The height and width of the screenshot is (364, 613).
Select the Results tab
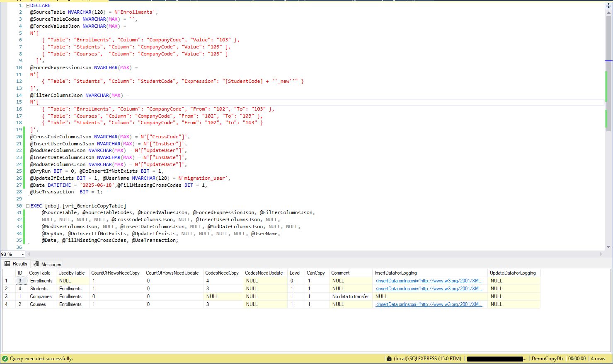(x=19, y=264)
